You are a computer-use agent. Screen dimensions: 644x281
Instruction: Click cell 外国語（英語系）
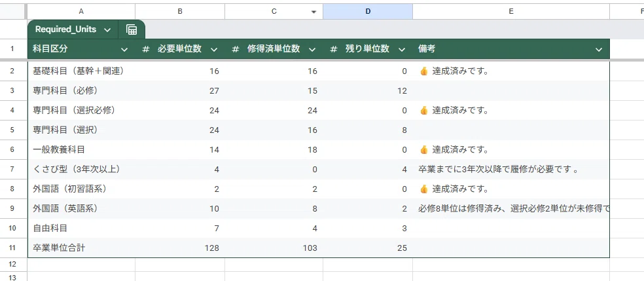[x=81, y=209]
